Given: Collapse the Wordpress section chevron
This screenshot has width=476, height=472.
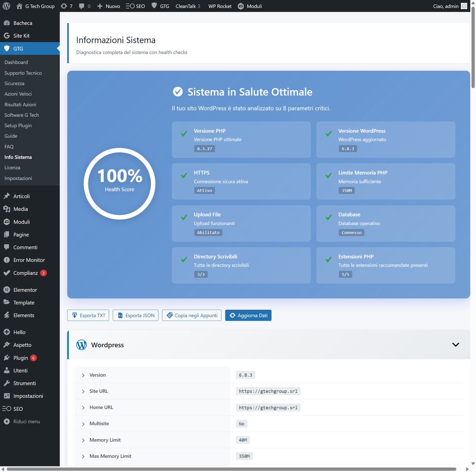Looking at the screenshot, I should pyautogui.click(x=455, y=344).
